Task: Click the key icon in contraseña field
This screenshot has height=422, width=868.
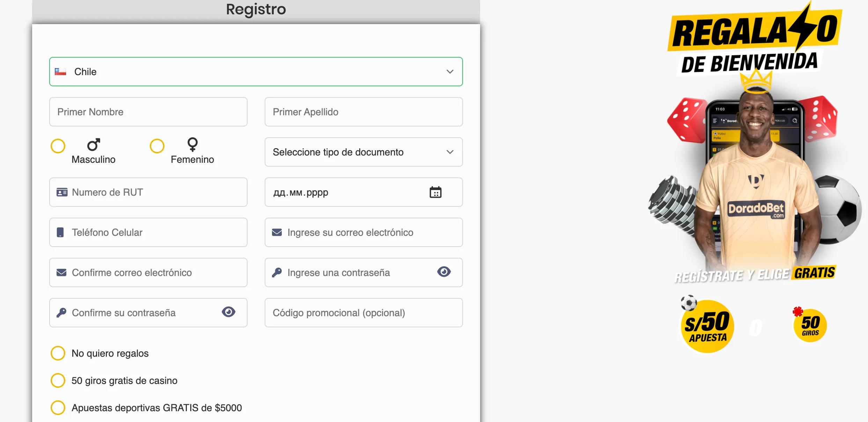Action: (277, 272)
